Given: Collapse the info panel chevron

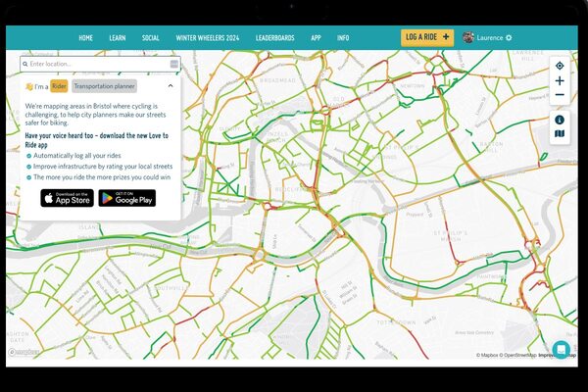Looking at the screenshot, I should [x=171, y=86].
